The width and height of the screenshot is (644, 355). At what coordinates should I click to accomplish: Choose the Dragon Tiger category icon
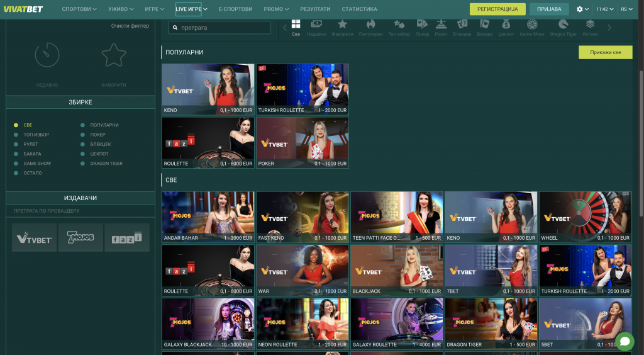563,25
